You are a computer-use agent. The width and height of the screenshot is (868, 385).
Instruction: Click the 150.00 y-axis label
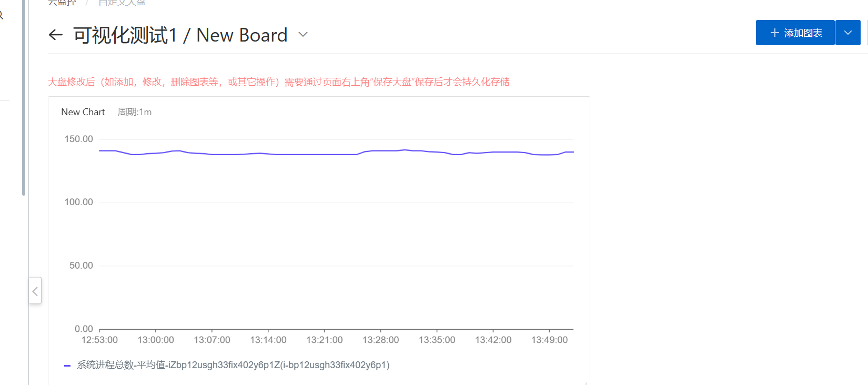78,139
